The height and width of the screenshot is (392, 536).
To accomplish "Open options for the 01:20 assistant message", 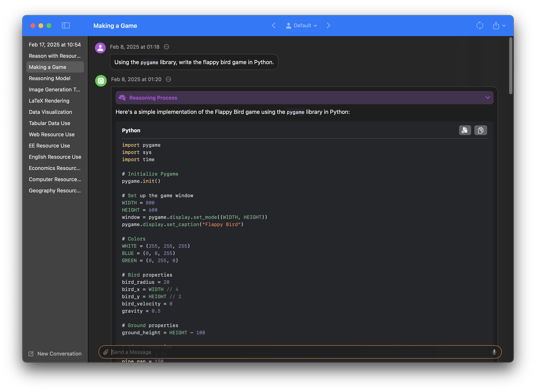I will point(168,79).
